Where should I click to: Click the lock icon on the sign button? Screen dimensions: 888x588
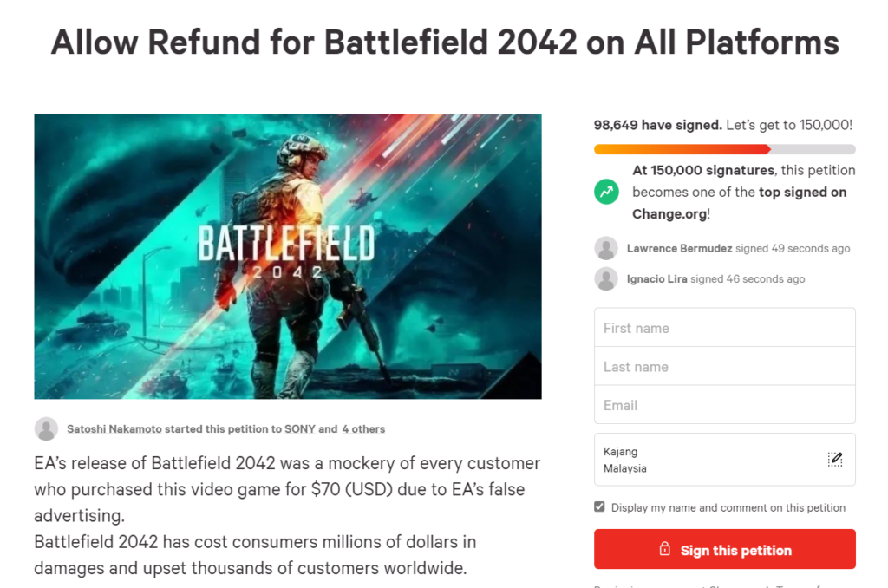pos(665,550)
